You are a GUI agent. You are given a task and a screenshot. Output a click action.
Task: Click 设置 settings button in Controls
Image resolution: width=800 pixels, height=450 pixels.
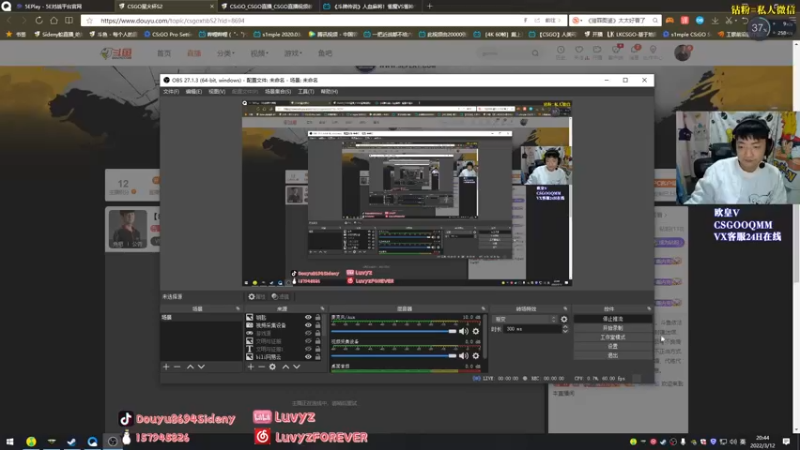[x=613, y=346]
